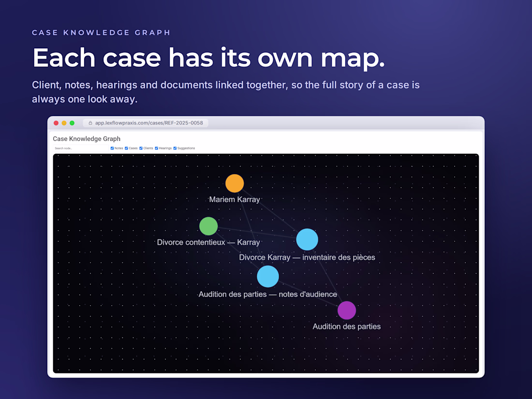Click the "Divorce contentieux — Karray" label text

pos(208,242)
